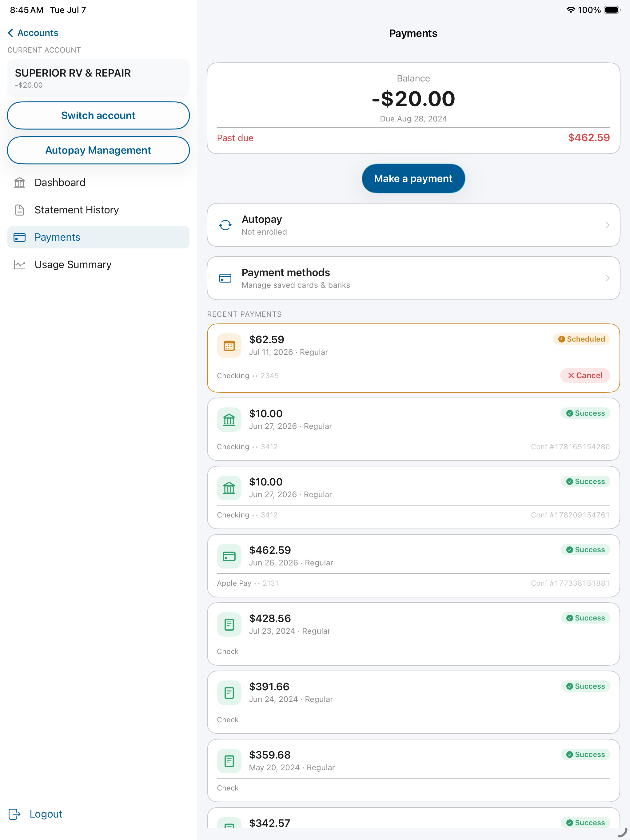Click the Dashboard bank icon in sidebar

(x=19, y=183)
